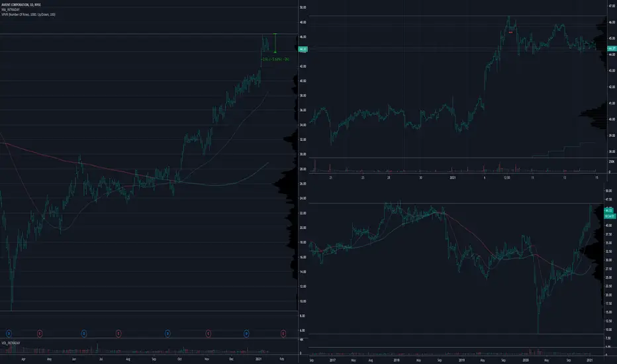The height and width of the screenshot is (364, 617).
Task: Open the dividend marker just before Apr
Action: point(9,334)
